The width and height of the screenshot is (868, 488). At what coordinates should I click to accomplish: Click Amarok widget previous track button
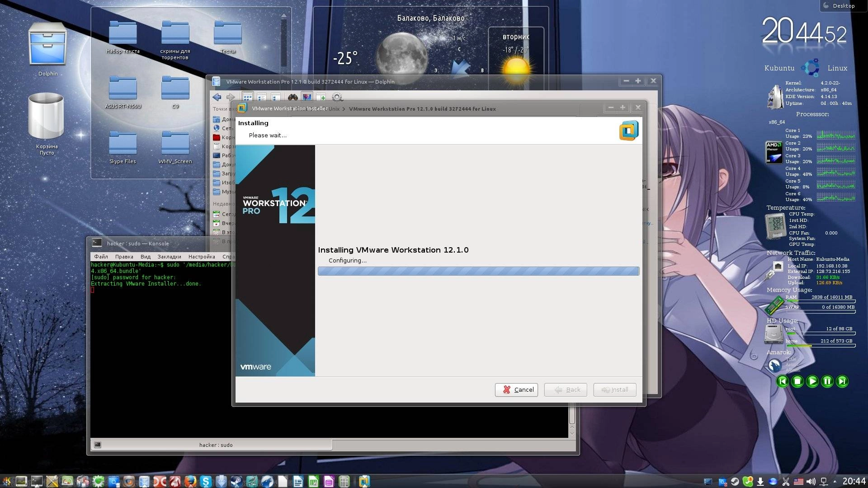783,381
